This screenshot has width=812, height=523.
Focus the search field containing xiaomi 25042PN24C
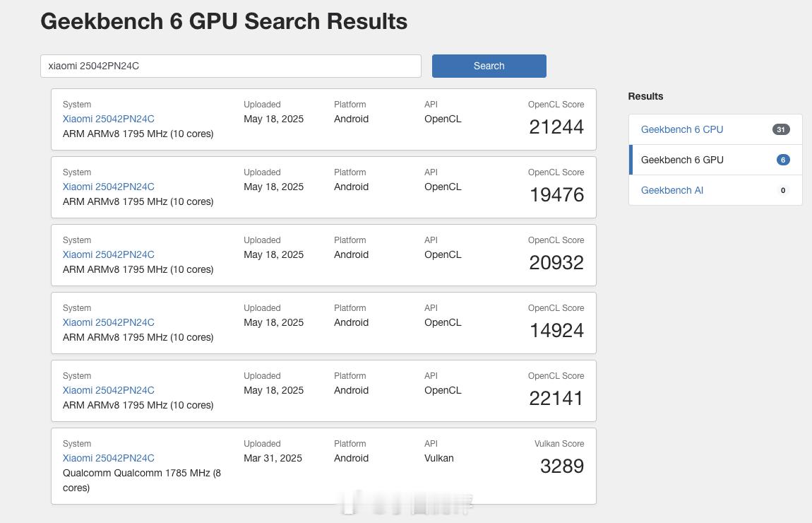click(230, 66)
